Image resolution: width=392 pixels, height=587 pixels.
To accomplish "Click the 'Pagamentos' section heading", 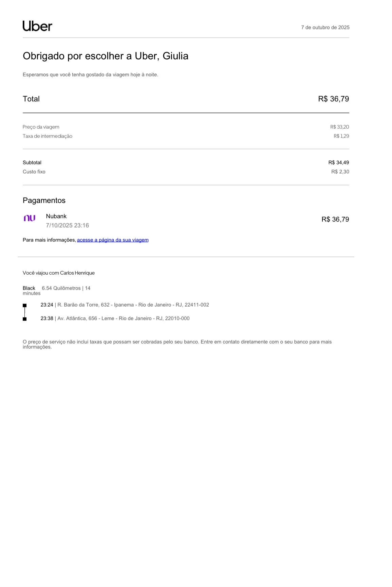I will tap(44, 200).
